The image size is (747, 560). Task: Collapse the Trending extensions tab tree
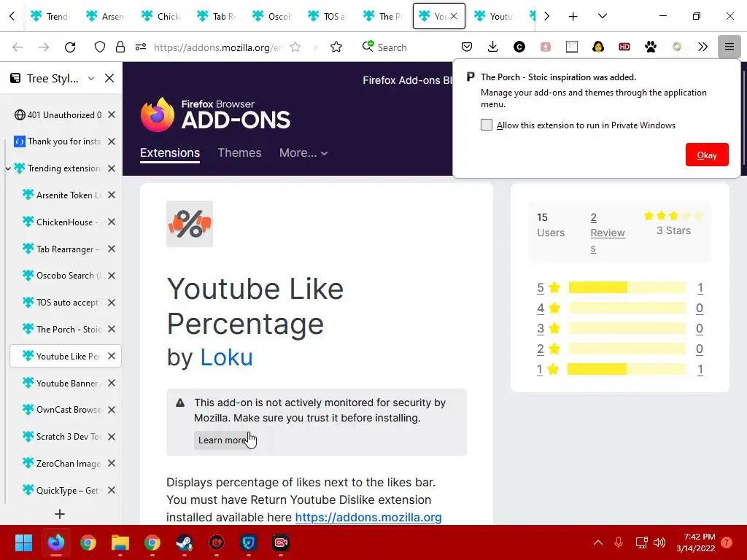pos(8,168)
